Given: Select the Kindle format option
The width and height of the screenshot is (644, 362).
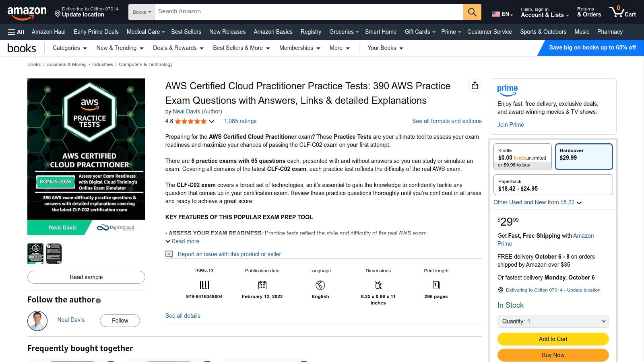Looking at the screenshot, I should pyautogui.click(x=522, y=156).
